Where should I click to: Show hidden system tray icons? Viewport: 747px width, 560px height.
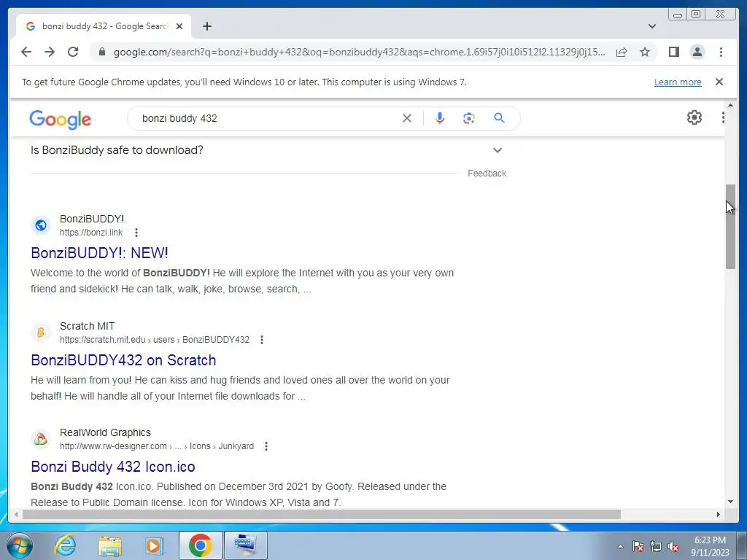click(x=620, y=546)
